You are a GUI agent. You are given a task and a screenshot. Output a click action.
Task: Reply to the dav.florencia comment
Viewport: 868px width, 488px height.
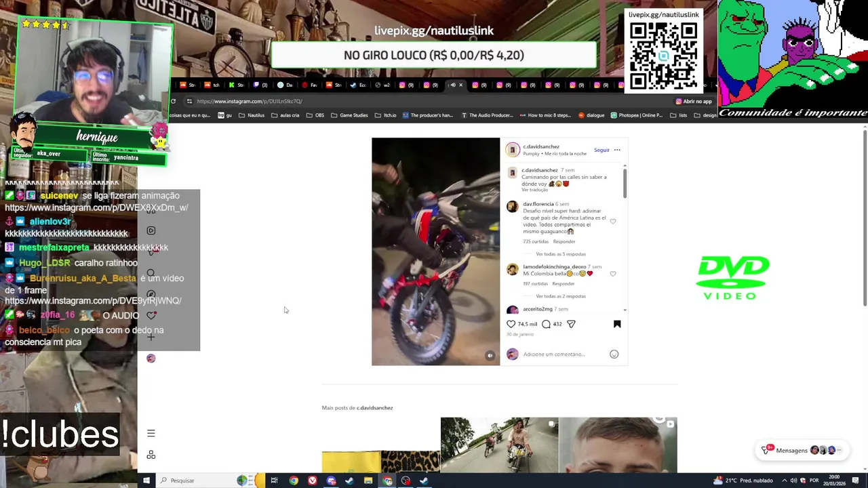(x=564, y=241)
